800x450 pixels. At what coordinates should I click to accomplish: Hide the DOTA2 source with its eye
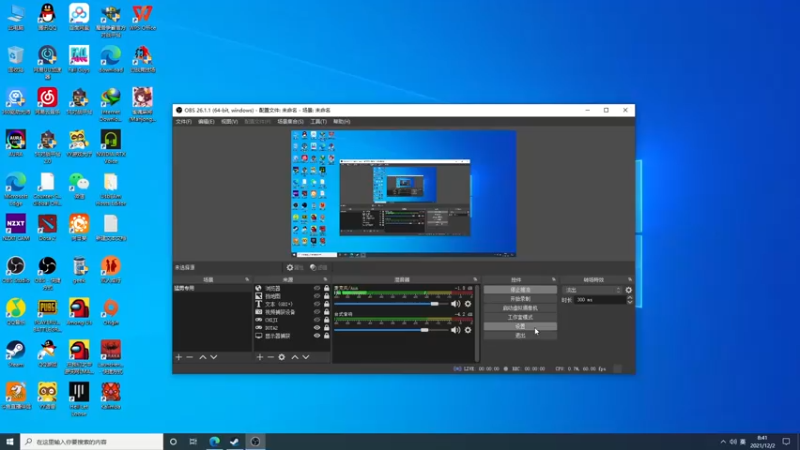317,328
